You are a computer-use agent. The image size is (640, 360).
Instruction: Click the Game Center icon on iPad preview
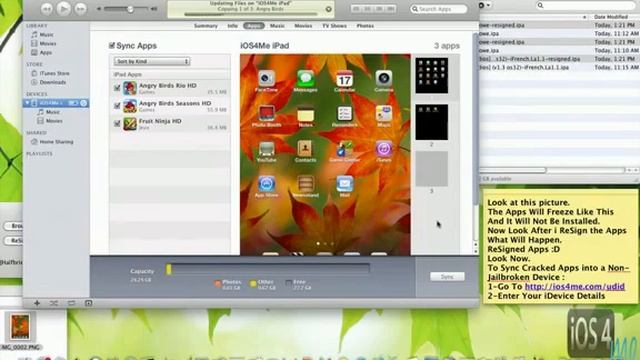345,149
